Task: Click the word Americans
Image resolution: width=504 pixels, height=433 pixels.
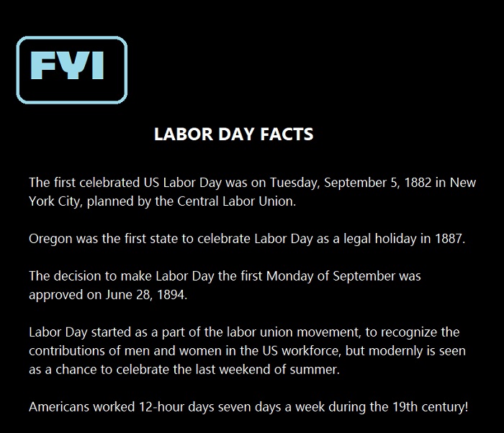Action: pyautogui.click(x=59, y=407)
